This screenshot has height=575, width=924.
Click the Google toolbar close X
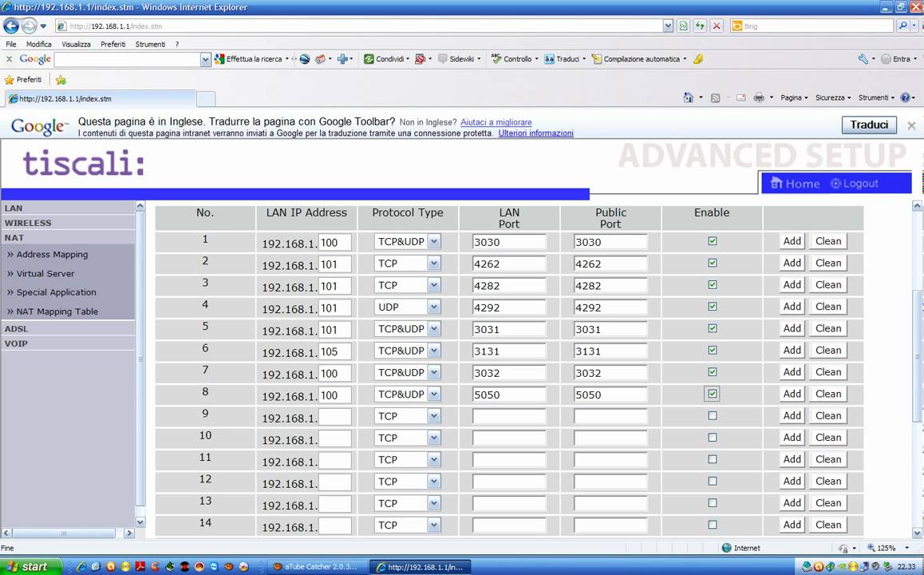point(9,59)
